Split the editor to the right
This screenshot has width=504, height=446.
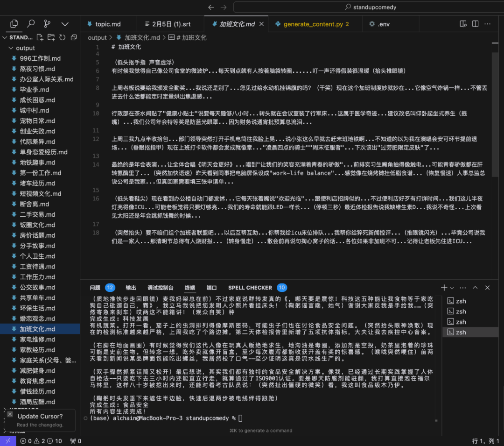click(x=475, y=24)
